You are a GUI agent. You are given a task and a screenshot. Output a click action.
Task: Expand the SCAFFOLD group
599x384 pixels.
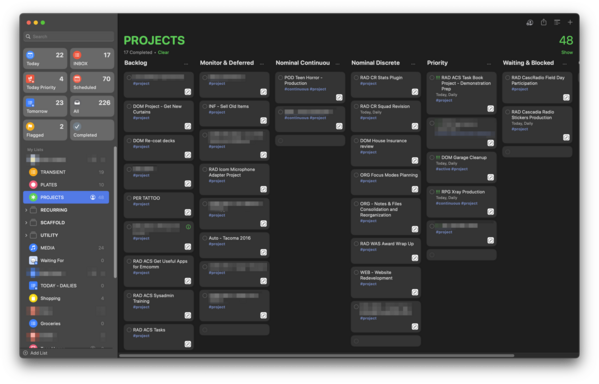click(26, 223)
